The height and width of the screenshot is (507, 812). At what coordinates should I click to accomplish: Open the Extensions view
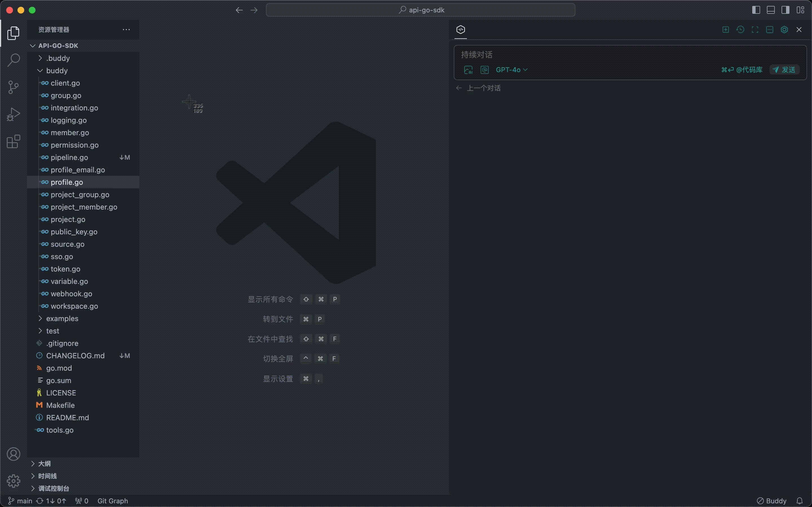point(14,141)
